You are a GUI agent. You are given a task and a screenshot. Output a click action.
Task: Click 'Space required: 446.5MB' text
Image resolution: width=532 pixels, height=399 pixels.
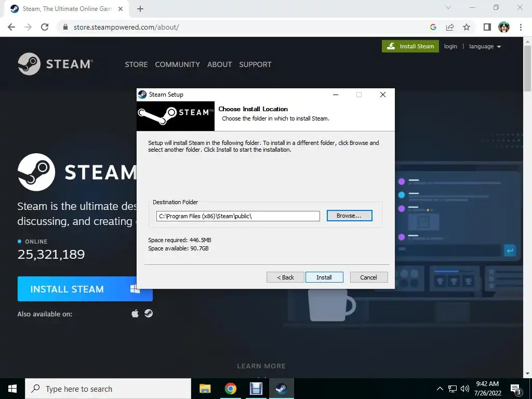point(179,240)
